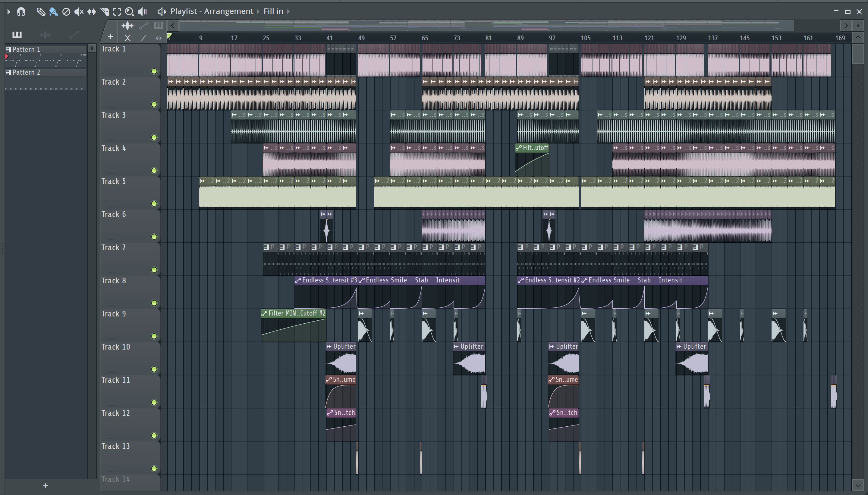Select the first Uplifter clip on Track 10
The height and width of the screenshot is (495, 868).
pyautogui.click(x=341, y=359)
